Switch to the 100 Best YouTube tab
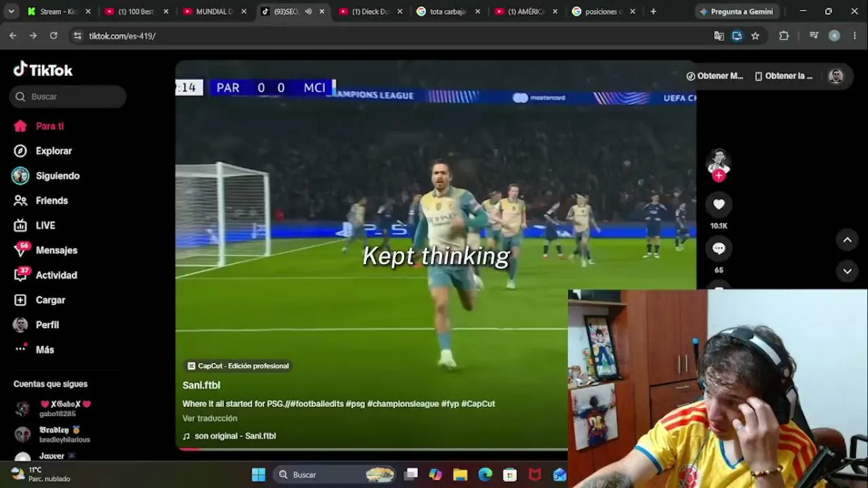 point(136,12)
